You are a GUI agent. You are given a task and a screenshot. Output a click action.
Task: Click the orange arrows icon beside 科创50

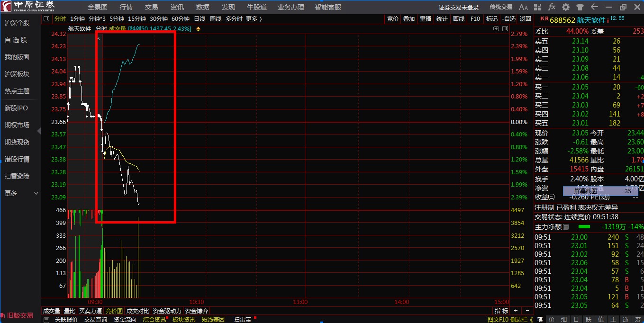[x=198, y=29]
